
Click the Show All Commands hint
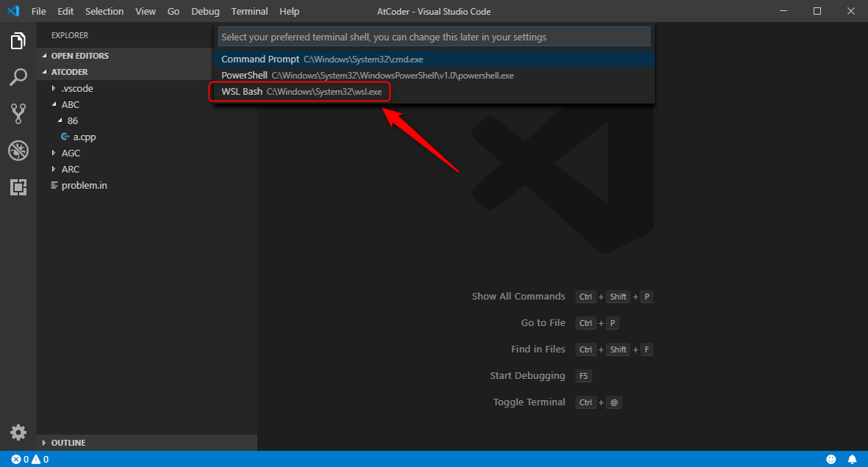pyautogui.click(x=518, y=297)
